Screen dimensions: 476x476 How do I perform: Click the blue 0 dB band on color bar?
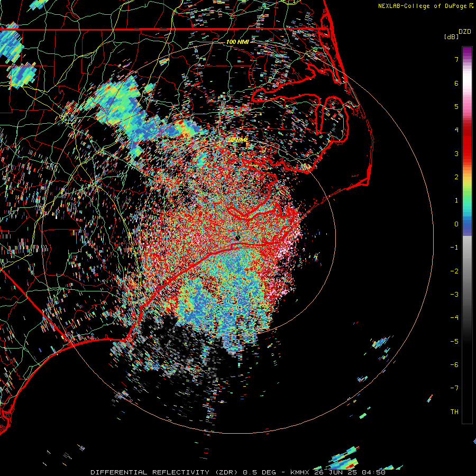pyautogui.click(x=467, y=225)
